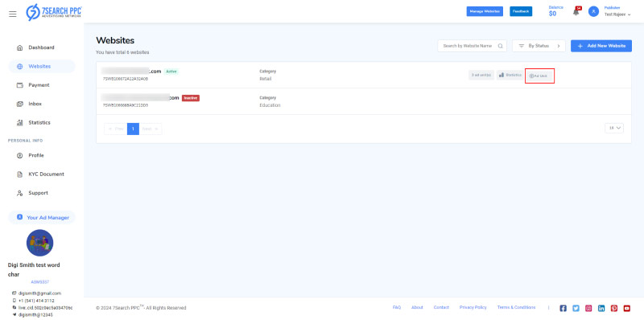This screenshot has height=320, width=644.
Task: Focus the Search by Website Name field
Action: tap(472, 46)
